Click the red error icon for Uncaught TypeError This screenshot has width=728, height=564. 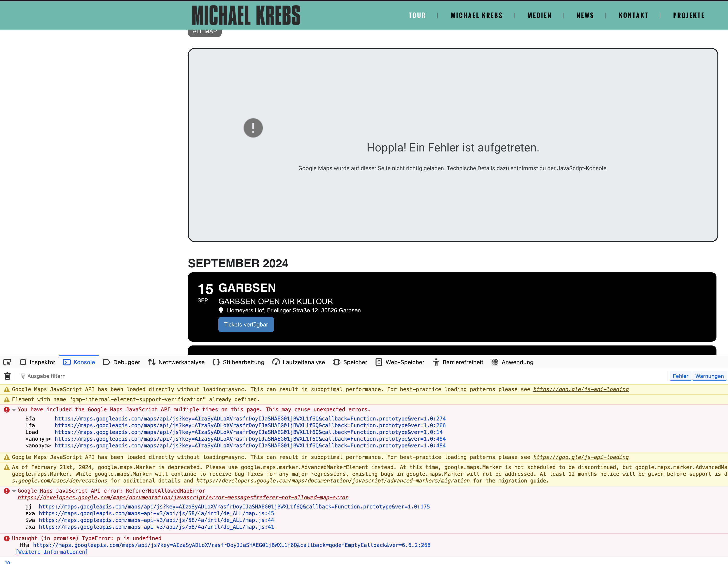[x=7, y=539]
